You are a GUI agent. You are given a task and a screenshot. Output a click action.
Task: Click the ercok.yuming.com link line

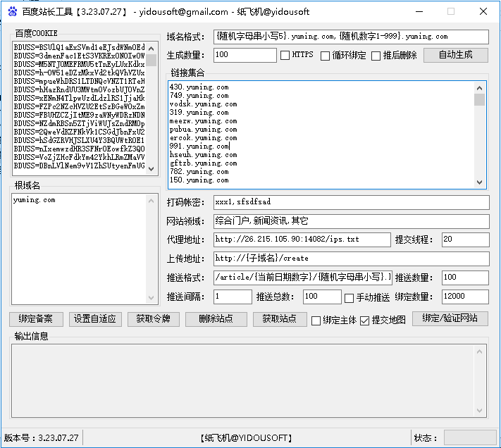pos(203,137)
